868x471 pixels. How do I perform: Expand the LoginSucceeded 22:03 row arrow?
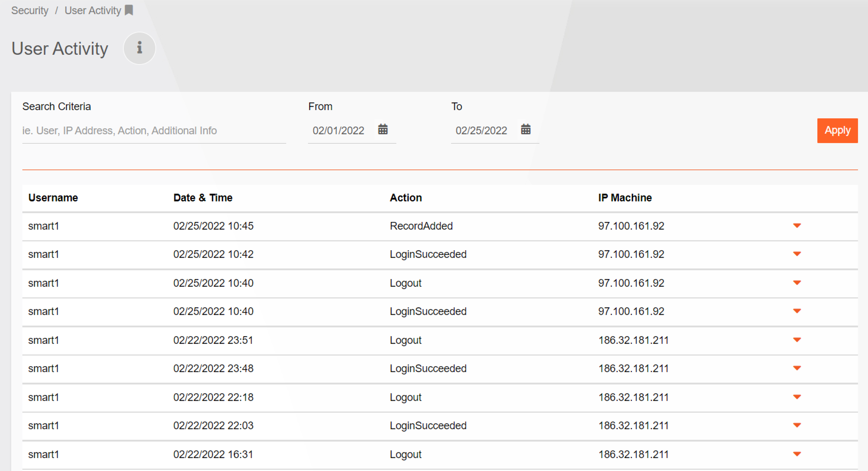pyautogui.click(x=797, y=425)
